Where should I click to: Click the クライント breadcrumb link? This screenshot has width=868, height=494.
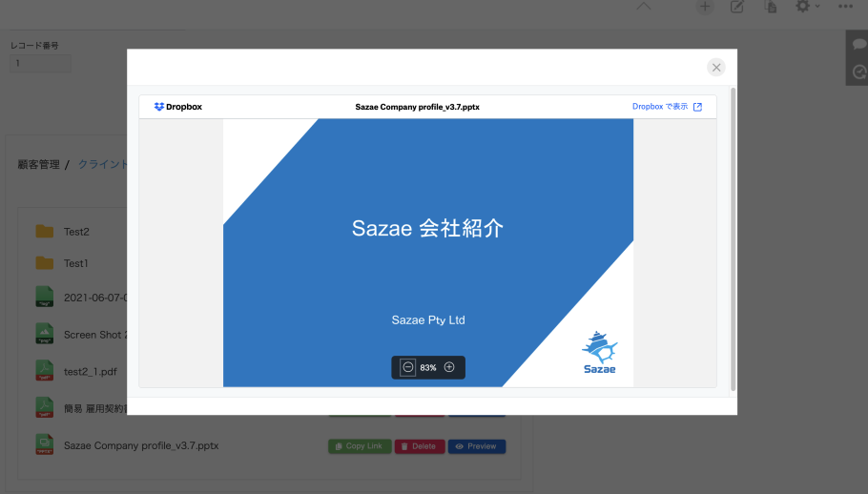[x=102, y=164]
